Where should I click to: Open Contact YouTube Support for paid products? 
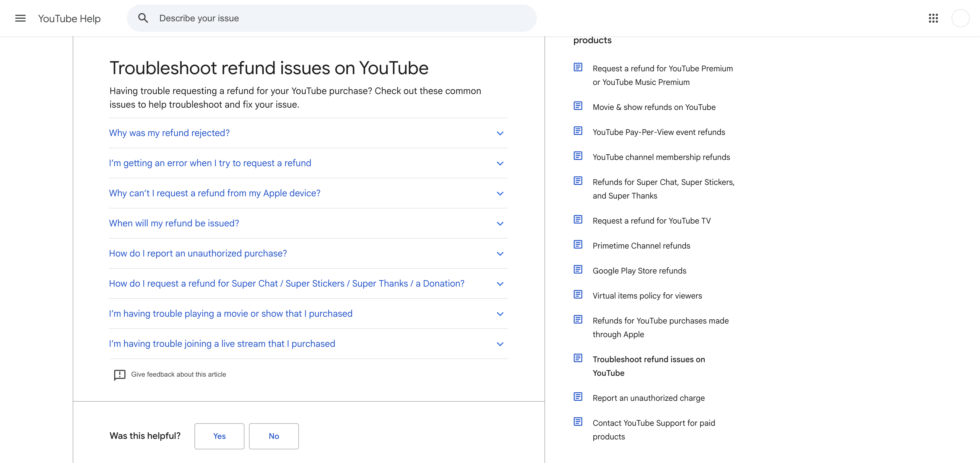pos(654,429)
